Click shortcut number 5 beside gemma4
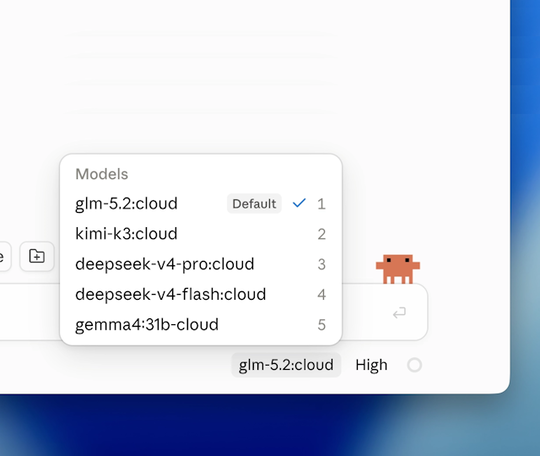The width and height of the screenshot is (540, 456). (321, 325)
